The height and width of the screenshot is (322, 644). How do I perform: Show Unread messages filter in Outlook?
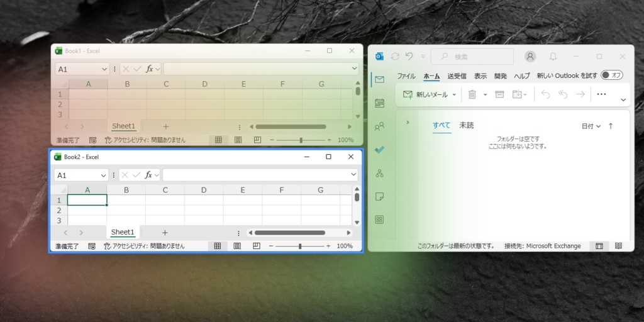(466, 125)
